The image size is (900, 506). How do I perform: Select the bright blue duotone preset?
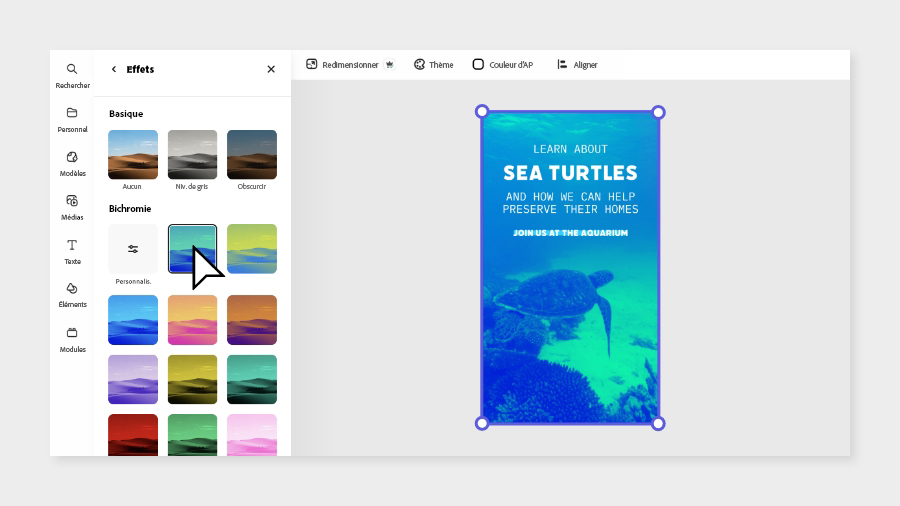coord(133,320)
